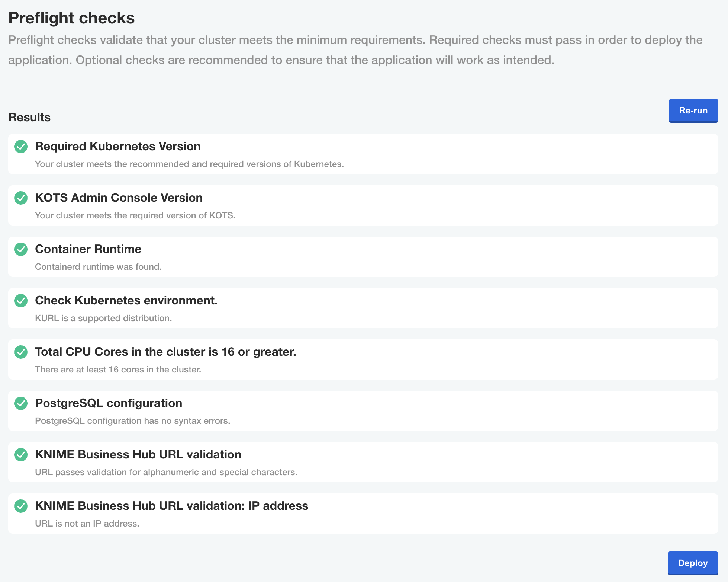Select the Required Kubernetes Version title

click(x=118, y=146)
